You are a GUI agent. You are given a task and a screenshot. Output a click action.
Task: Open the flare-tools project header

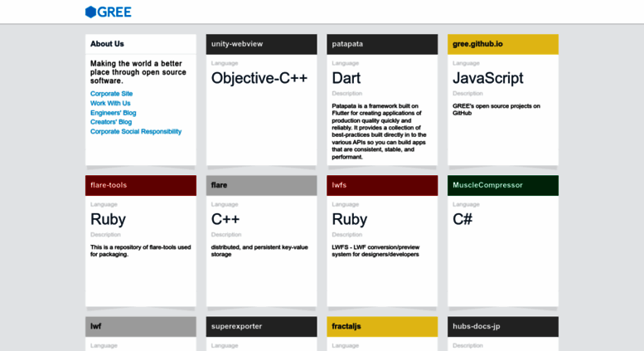pos(141,185)
